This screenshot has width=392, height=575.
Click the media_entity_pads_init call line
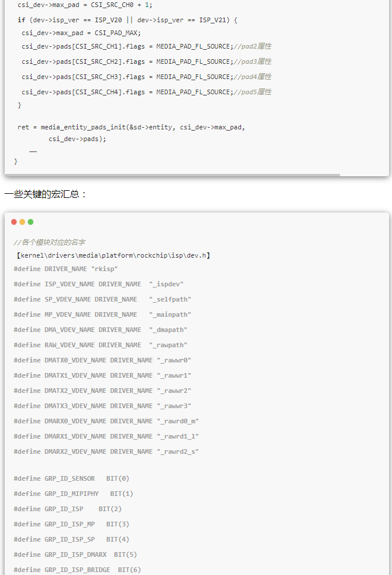click(131, 126)
